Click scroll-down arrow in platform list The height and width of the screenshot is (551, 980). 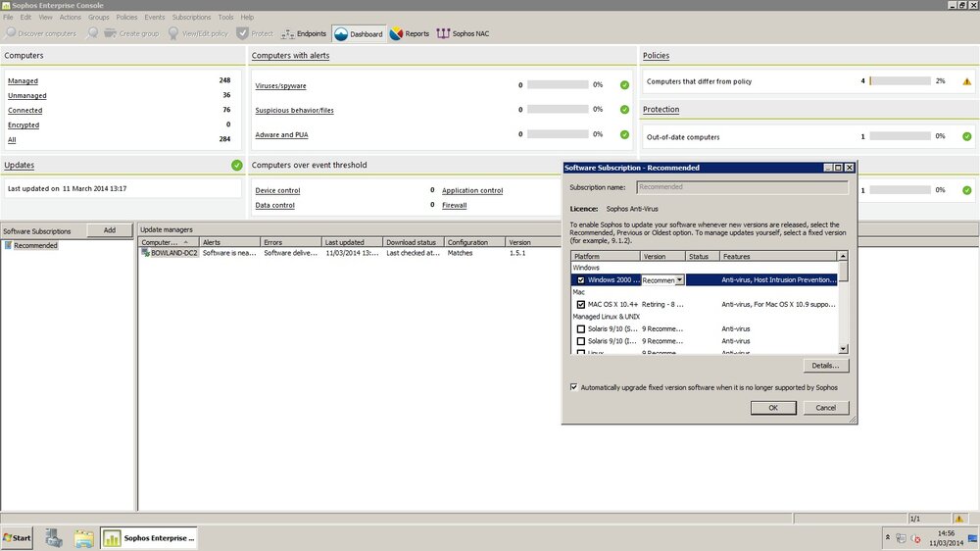(843, 349)
